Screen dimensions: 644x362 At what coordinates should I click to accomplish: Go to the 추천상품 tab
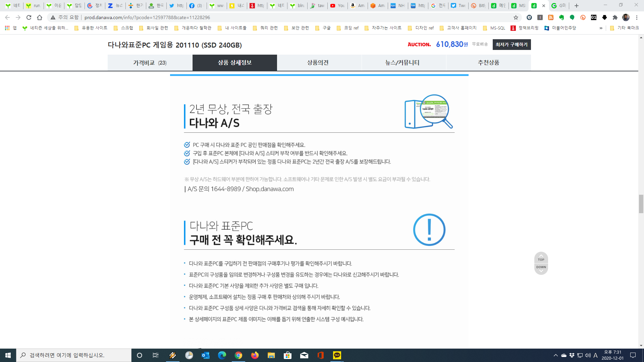(489, 63)
